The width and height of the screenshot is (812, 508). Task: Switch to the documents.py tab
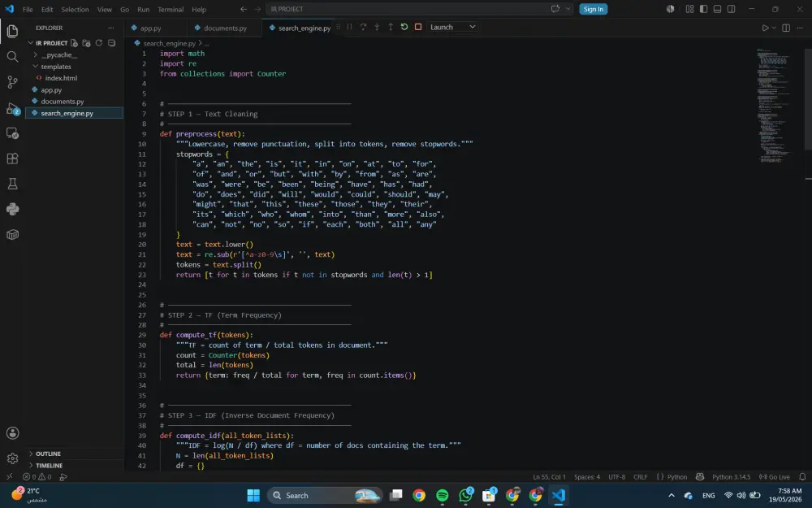click(x=225, y=28)
